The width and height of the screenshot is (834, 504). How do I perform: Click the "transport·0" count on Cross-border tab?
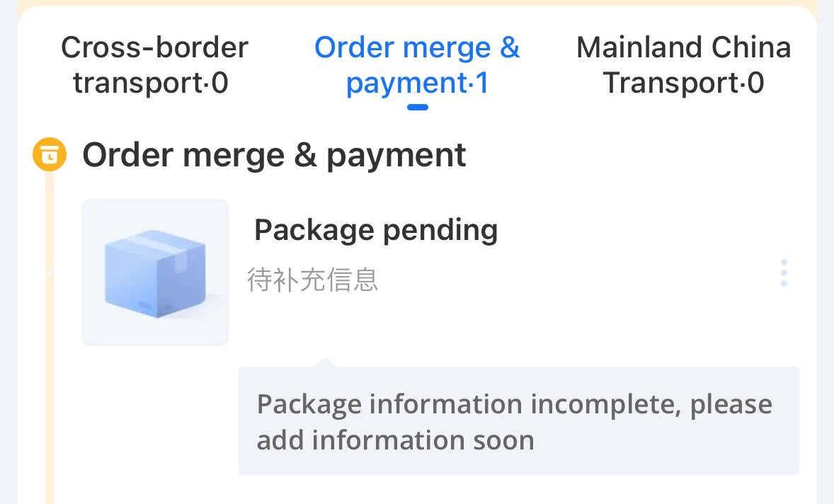tap(151, 83)
